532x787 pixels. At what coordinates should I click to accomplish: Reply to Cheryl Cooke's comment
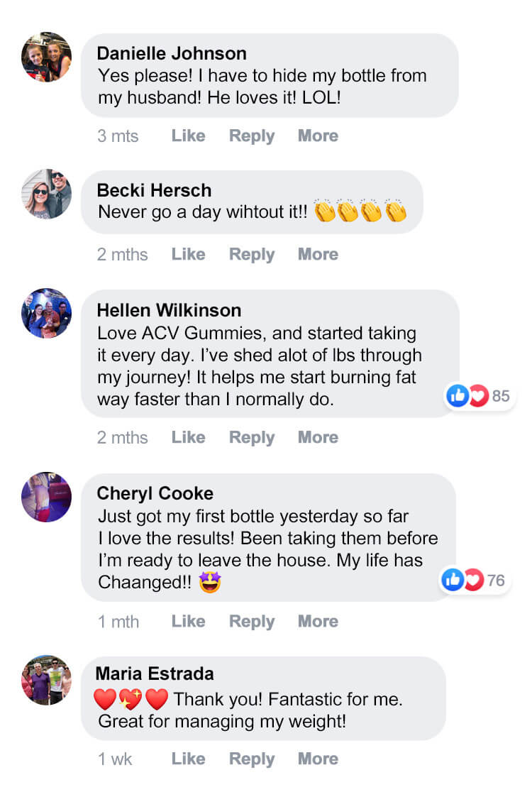pyautogui.click(x=251, y=622)
